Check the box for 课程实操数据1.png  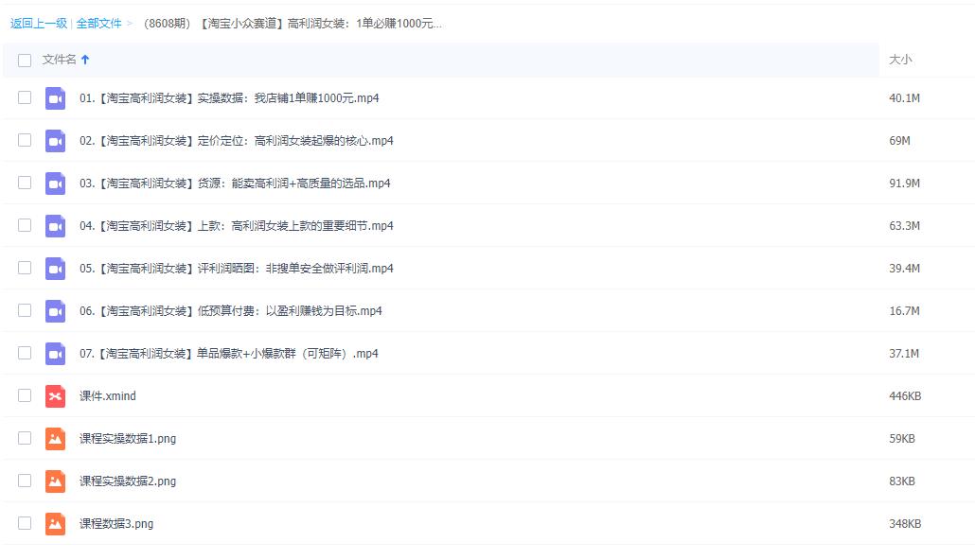point(25,438)
